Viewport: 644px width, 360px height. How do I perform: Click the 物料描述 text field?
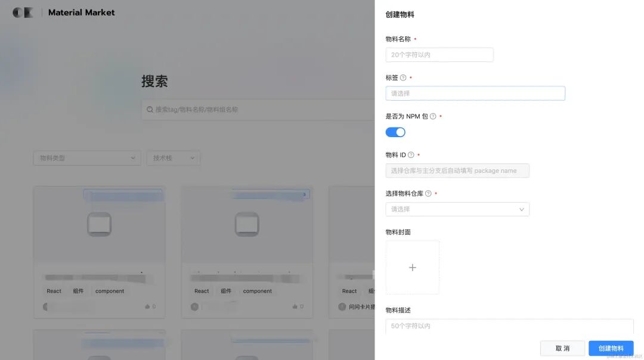pos(509,327)
